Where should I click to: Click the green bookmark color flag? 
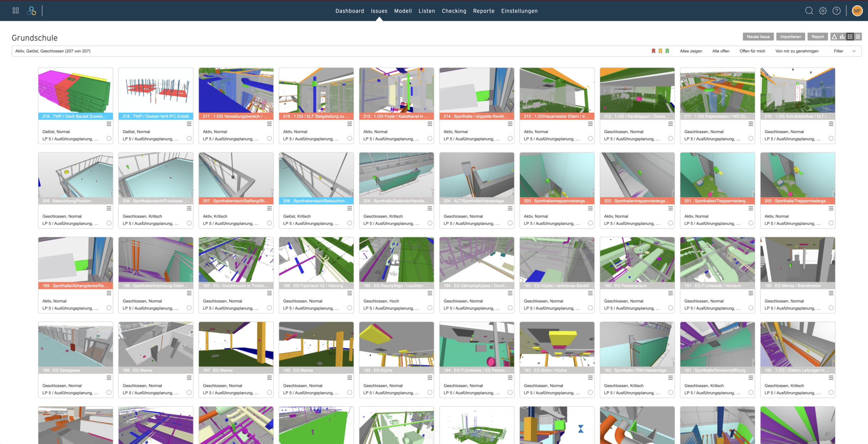667,51
